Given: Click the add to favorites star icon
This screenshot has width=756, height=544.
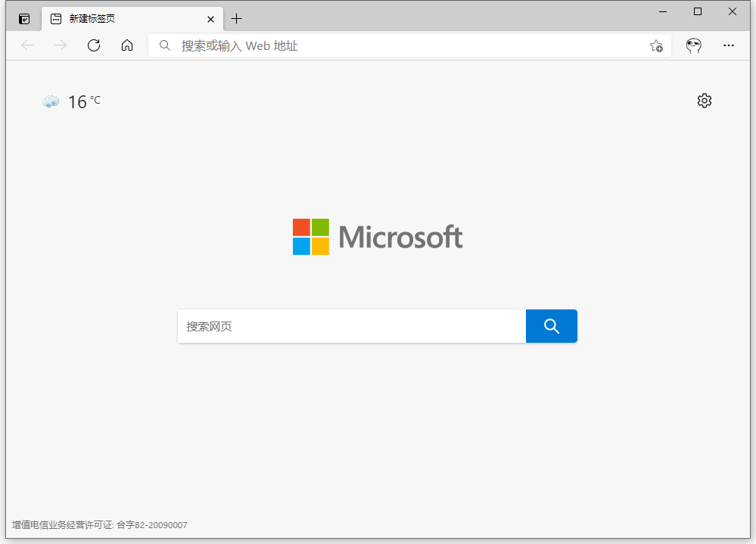Looking at the screenshot, I should point(657,46).
